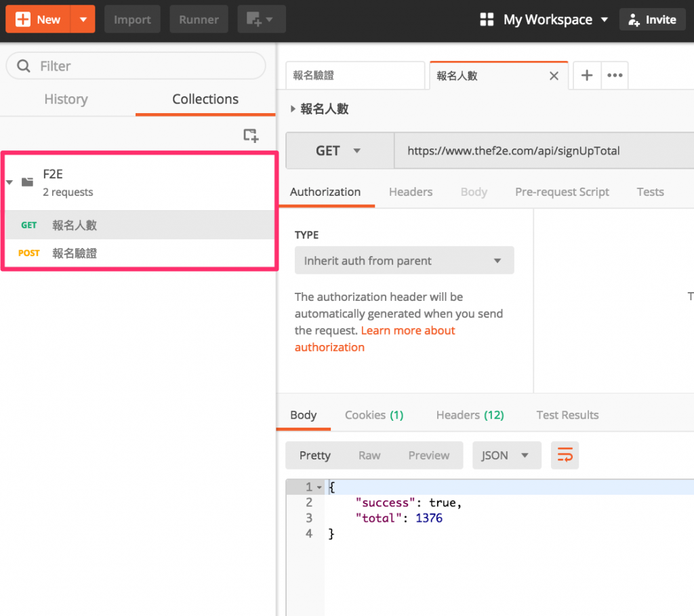The image size is (694, 616).
Task: Click the new collection icon
Action: point(251,136)
